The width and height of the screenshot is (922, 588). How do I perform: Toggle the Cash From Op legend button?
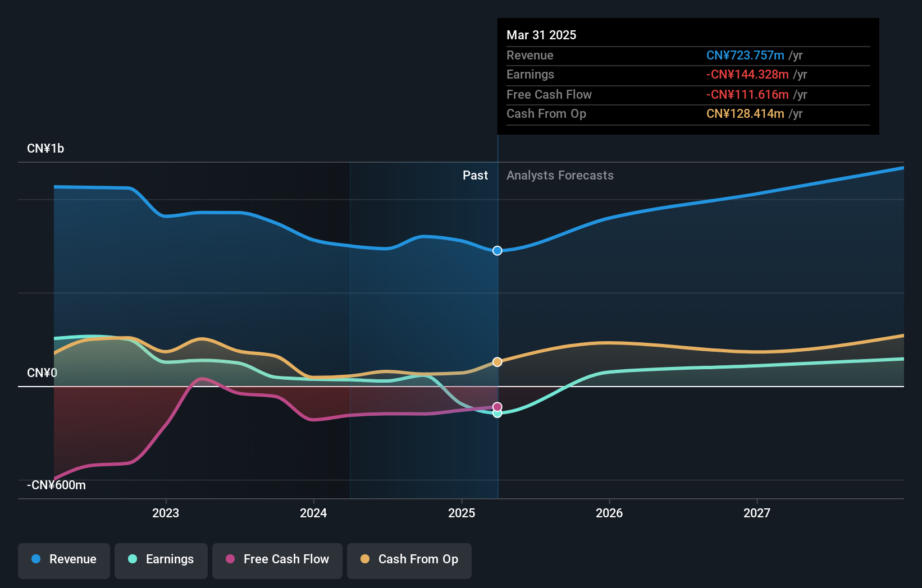pyautogui.click(x=409, y=561)
